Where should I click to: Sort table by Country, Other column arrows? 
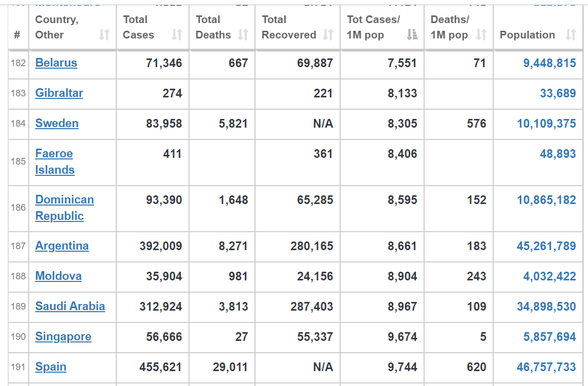coord(104,35)
